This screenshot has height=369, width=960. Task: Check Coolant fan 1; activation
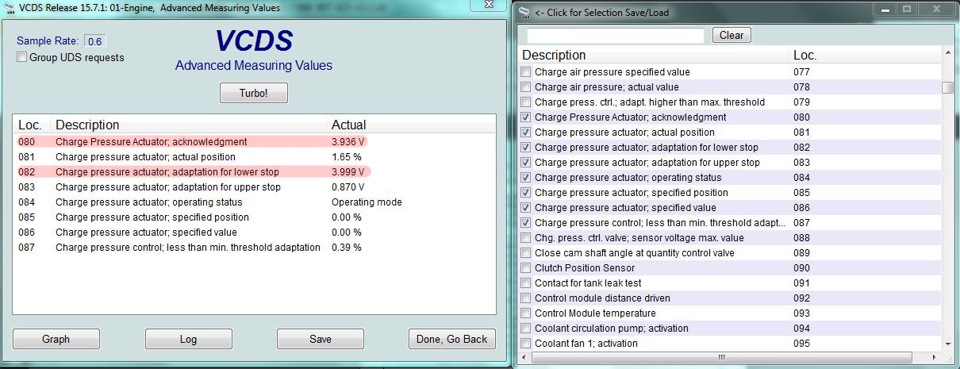pyautogui.click(x=525, y=343)
